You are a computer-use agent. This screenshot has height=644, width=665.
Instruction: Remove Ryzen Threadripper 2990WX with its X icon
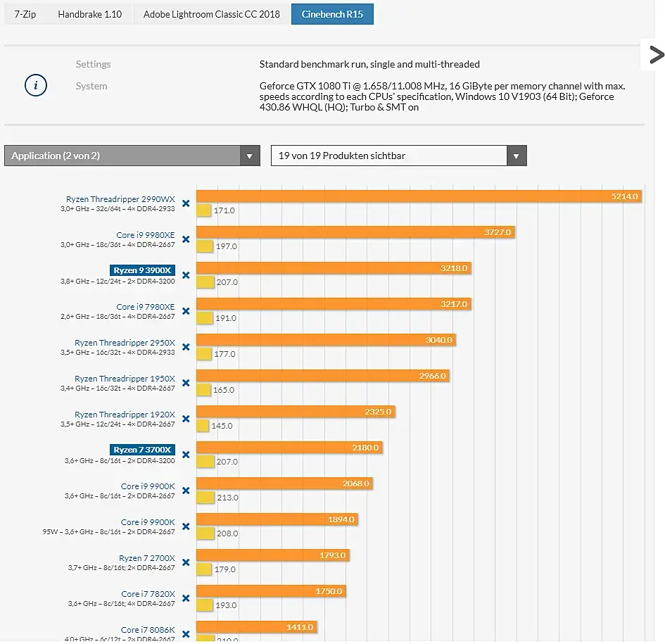click(x=186, y=203)
